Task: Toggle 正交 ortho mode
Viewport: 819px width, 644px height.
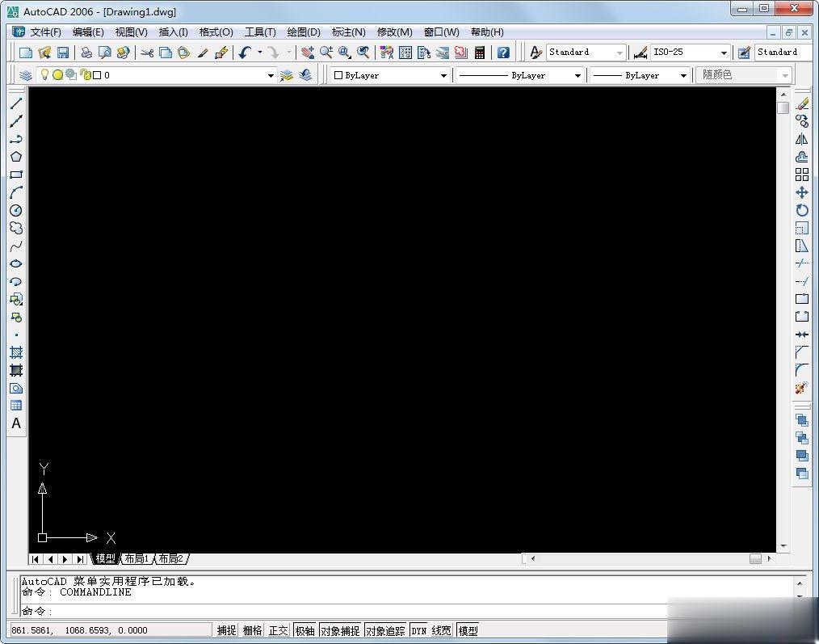Action: (279, 630)
